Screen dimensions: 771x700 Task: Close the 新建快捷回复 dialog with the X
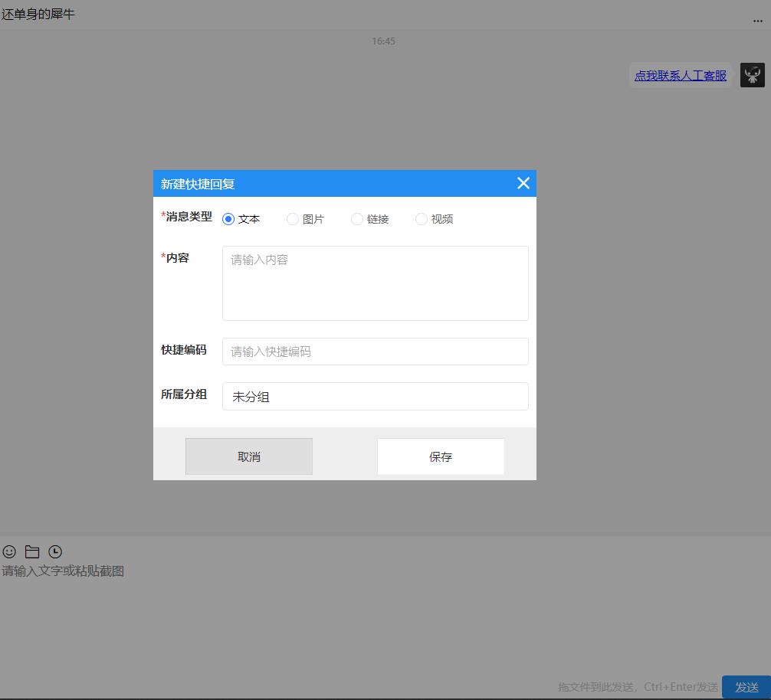pos(523,183)
